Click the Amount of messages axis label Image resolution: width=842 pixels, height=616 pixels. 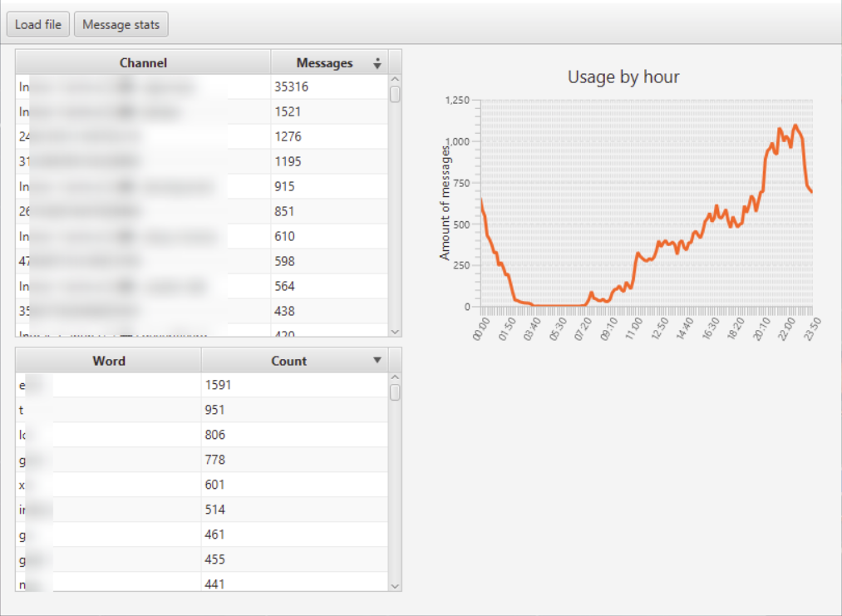[445, 203]
